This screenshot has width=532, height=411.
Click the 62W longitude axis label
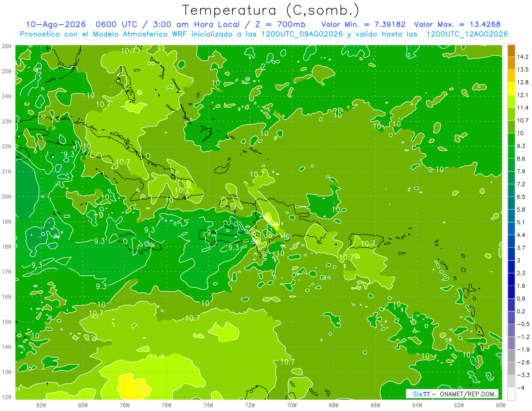click(x=459, y=405)
